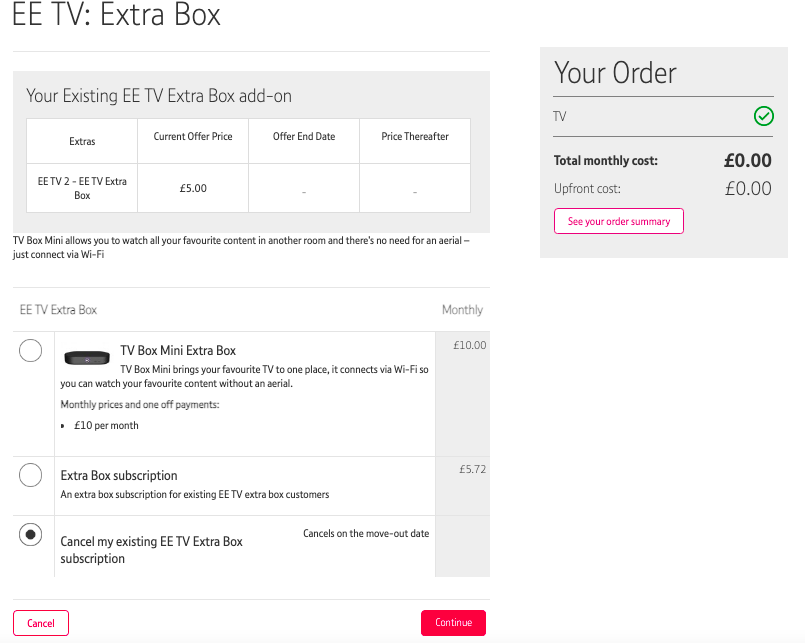Click the EE TV 2 - EE TV Extra Box cell
The image size is (805, 643).
pos(82,188)
